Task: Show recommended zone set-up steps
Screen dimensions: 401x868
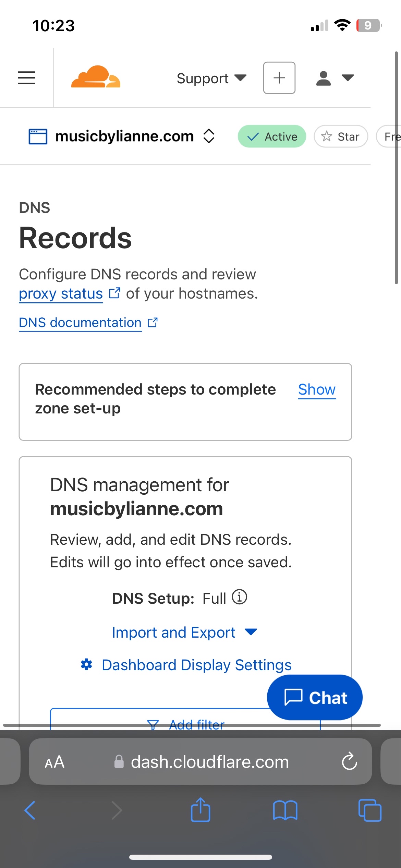Action: pyautogui.click(x=317, y=389)
